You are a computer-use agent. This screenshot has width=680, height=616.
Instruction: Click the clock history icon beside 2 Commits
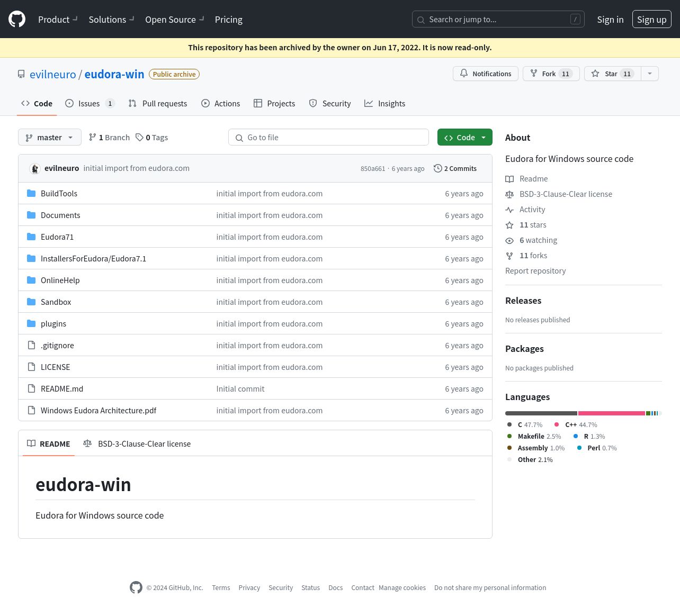click(x=438, y=168)
